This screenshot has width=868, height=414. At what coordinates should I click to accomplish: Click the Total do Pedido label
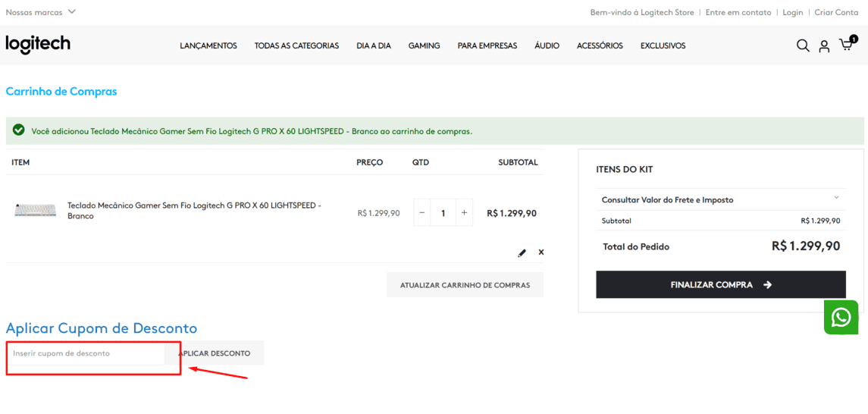click(x=636, y=246)
